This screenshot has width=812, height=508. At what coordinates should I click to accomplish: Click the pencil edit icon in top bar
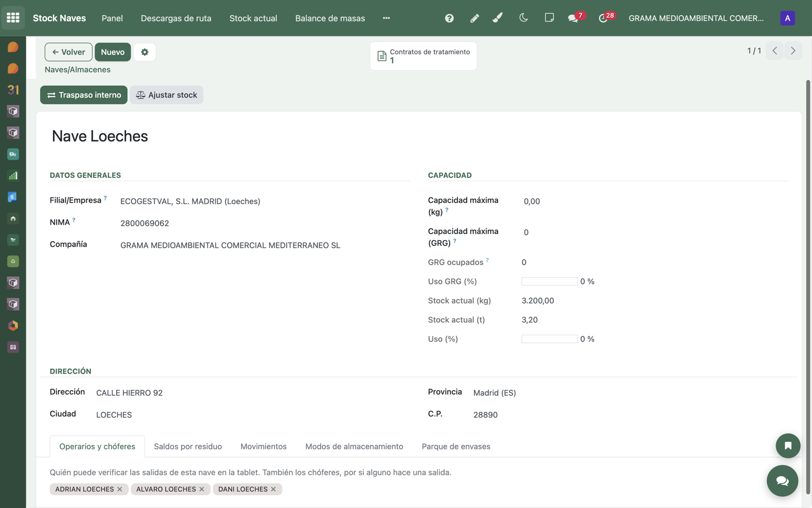(x=475, y=18)
